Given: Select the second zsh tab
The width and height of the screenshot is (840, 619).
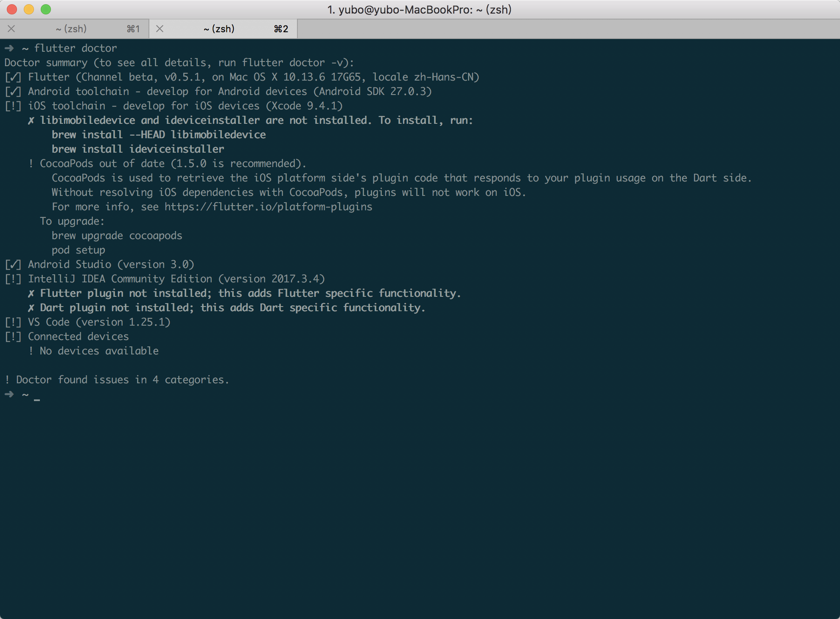Looking at the screenshot, I should pos(223,29).
